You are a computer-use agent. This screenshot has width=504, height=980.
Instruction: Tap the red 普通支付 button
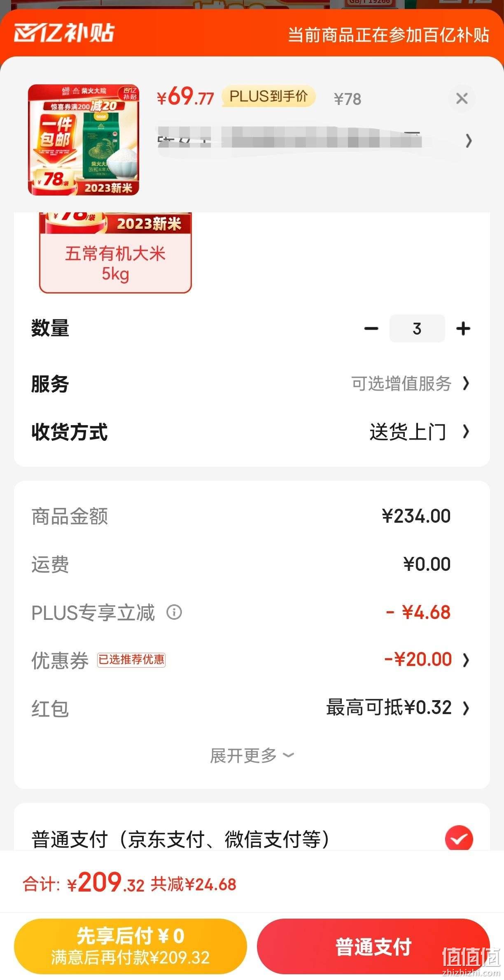(373, 946)
